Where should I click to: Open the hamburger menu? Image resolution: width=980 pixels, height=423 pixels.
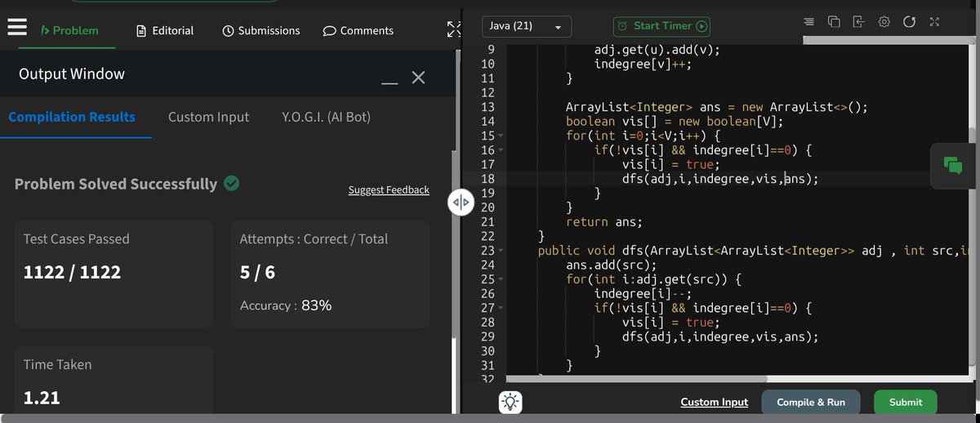click(17, 28)
